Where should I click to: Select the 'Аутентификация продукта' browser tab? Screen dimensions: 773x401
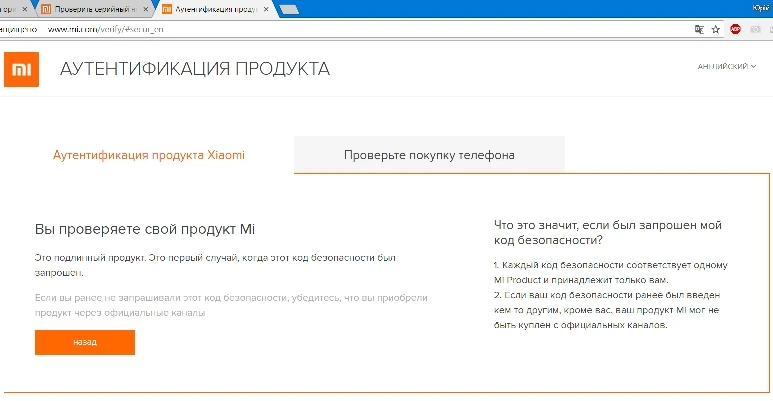tap(216, 9)
